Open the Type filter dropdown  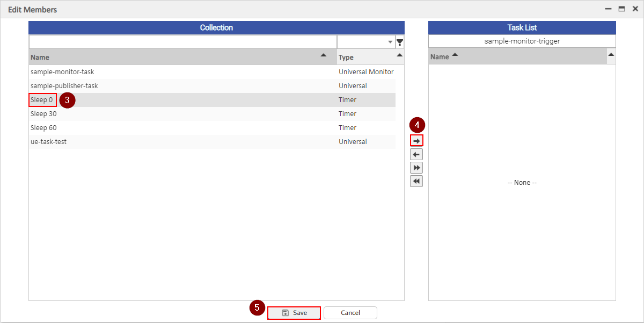point(390,42)
